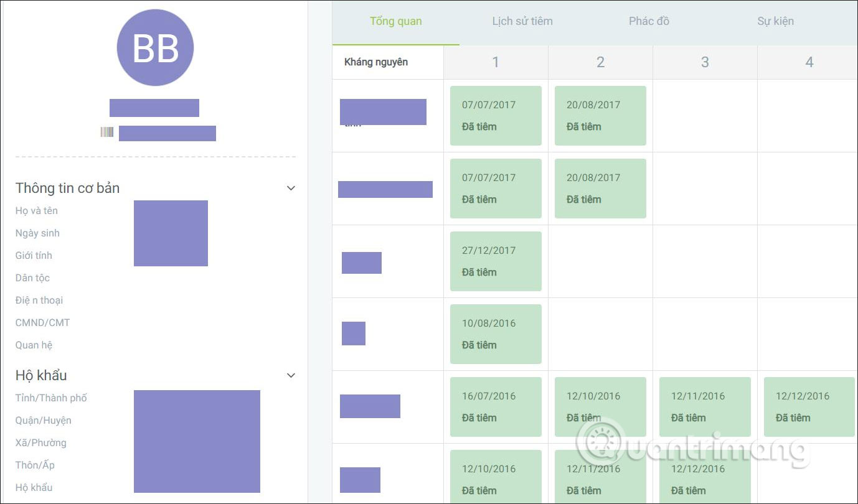Collapse the Hộ khẩu section
The height and width of the screenshot is (504, 858).
point(290,375)
